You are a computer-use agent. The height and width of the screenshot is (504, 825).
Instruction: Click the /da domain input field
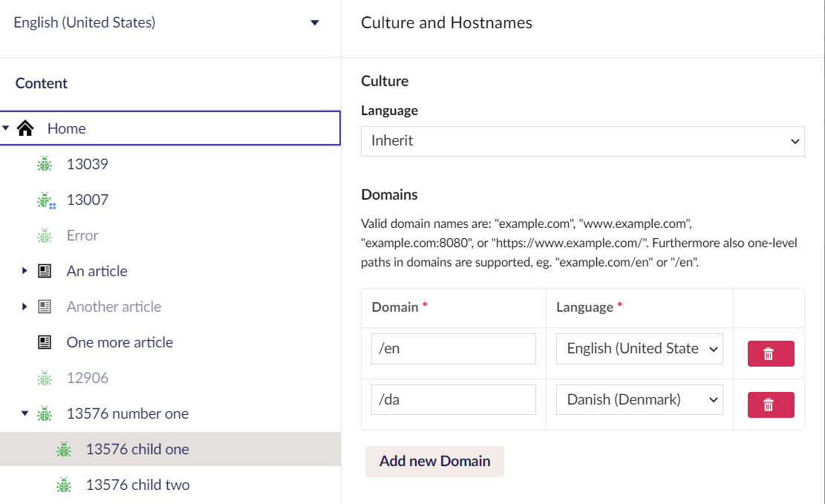[x=454, y=400]
